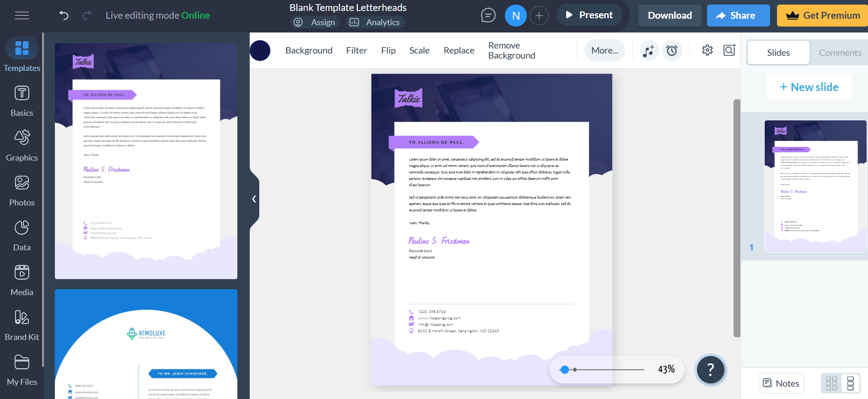Undo the last action

tap(64, 16)
